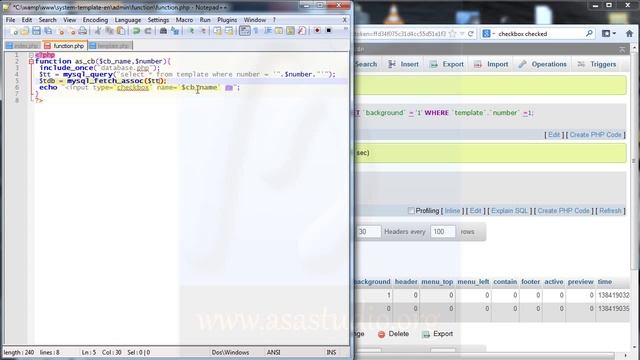Click the Cut scissors icon
The height and width of the screenshot is (360, 640).
click(x=98, y=31)
